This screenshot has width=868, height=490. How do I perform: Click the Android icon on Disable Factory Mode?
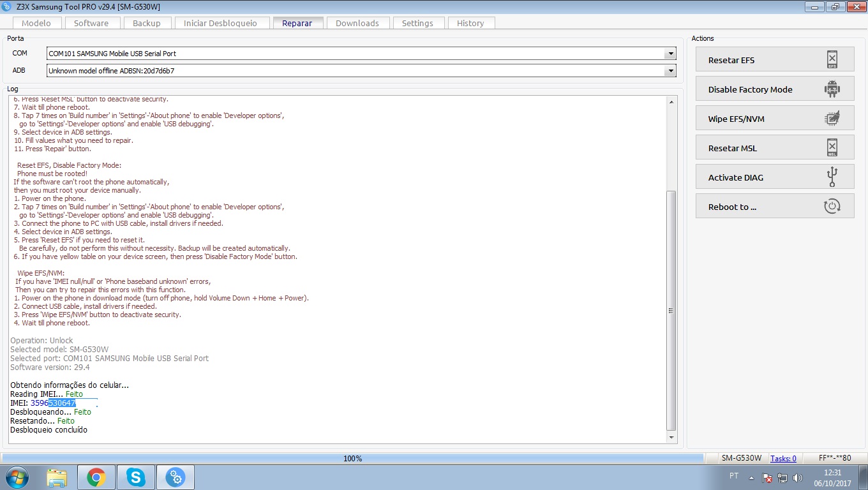click(x=832, y=89)
